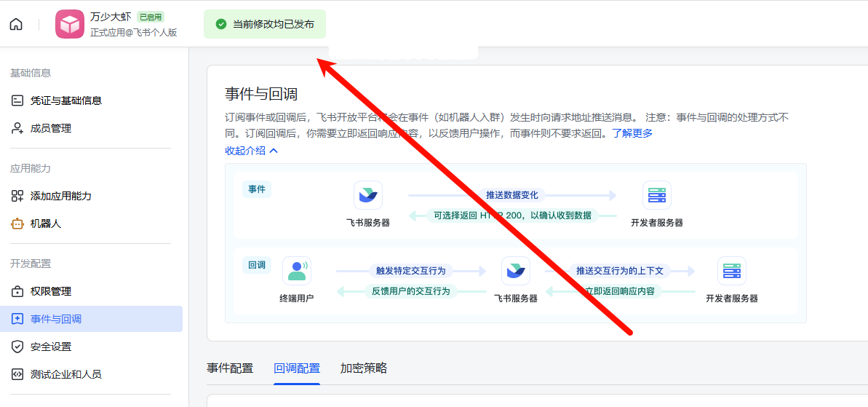The image size is (868, 407).
Task: Click the 已启用 status badge
Action: click(151, 17)
